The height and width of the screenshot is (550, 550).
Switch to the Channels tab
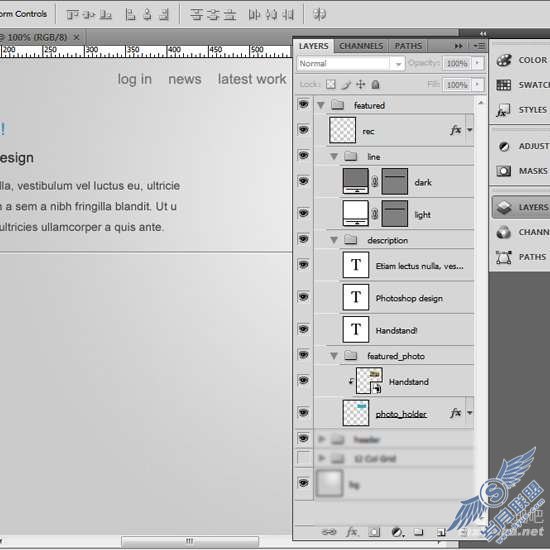click(361, 46)
